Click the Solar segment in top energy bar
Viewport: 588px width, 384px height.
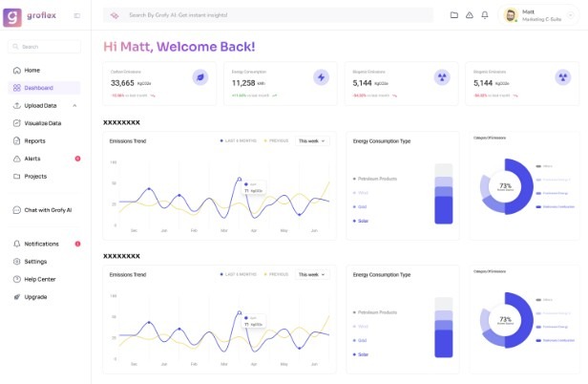[x=443, y=211]
